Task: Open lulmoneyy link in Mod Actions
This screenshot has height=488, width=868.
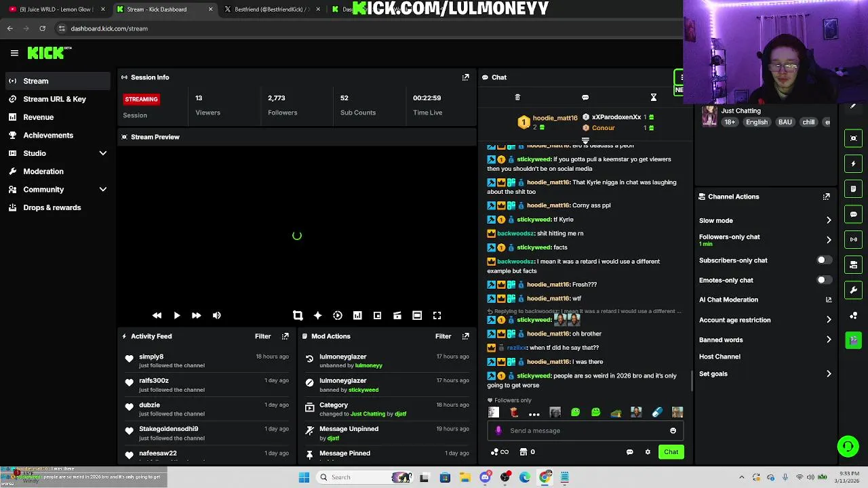Action: (x=369, y=365)
